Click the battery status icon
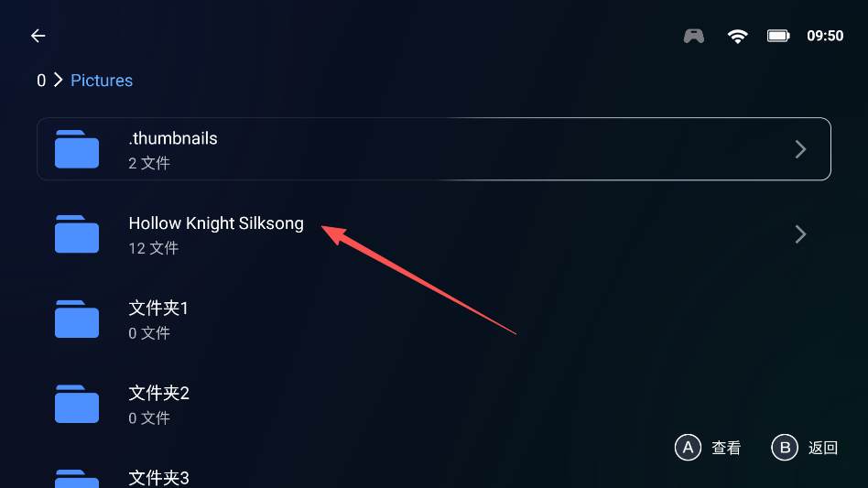 point(778,36)
